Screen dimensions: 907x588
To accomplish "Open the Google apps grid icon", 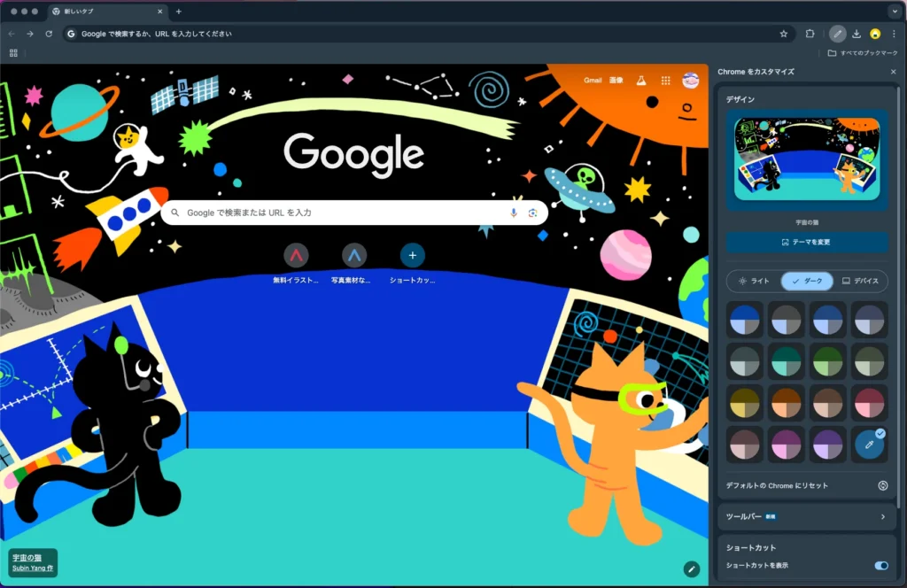I will 665,81.
